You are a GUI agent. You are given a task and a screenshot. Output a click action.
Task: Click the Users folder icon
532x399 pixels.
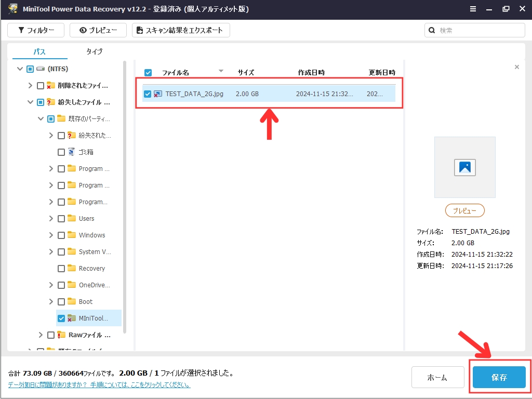click(x=72, y=218)
